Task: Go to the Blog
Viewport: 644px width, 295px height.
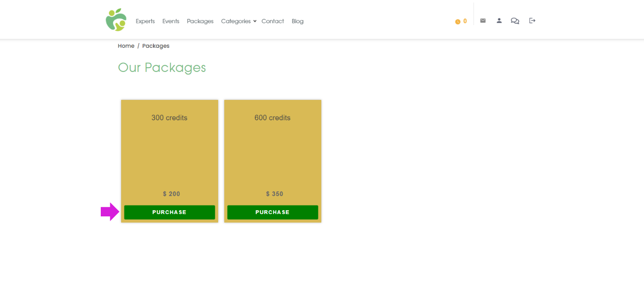Action: 298,21
